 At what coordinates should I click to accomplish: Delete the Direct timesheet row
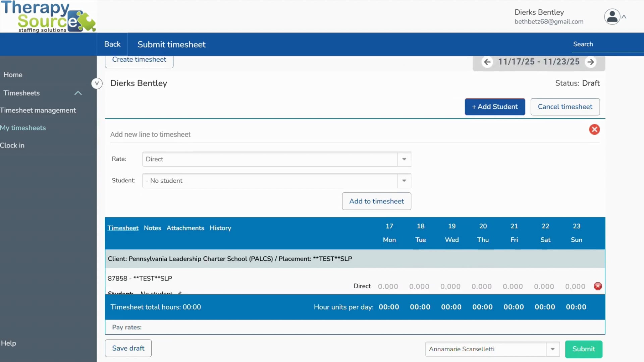pos(598,286)
